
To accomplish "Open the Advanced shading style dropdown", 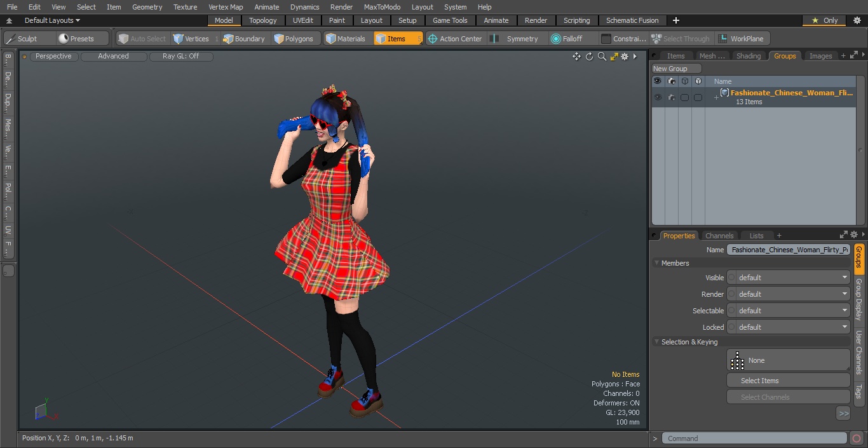I will coord(113,57).
